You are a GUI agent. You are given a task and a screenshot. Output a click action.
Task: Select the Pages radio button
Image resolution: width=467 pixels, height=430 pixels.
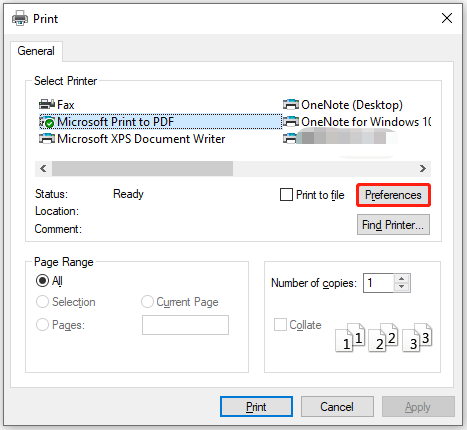[x=42, y=324]
